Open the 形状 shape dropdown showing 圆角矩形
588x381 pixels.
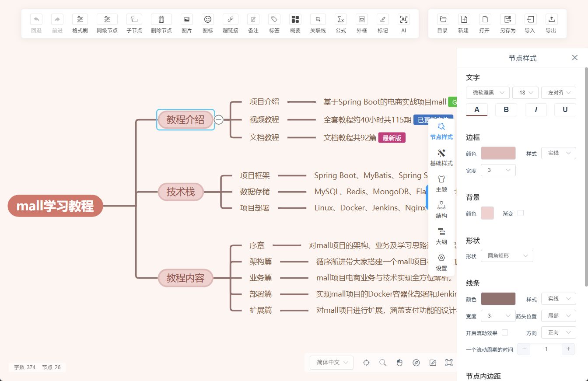click(507, 256)
